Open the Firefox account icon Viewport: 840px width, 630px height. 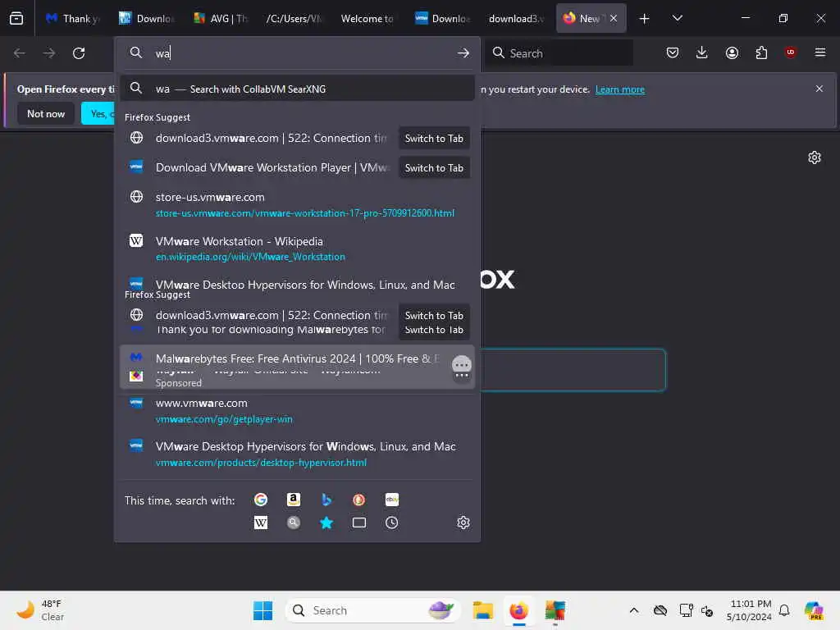(732, 52)
